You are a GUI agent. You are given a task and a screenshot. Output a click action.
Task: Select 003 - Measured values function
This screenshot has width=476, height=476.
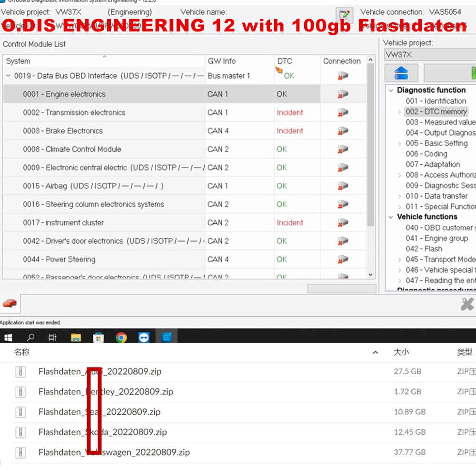[x=441, y=122]
